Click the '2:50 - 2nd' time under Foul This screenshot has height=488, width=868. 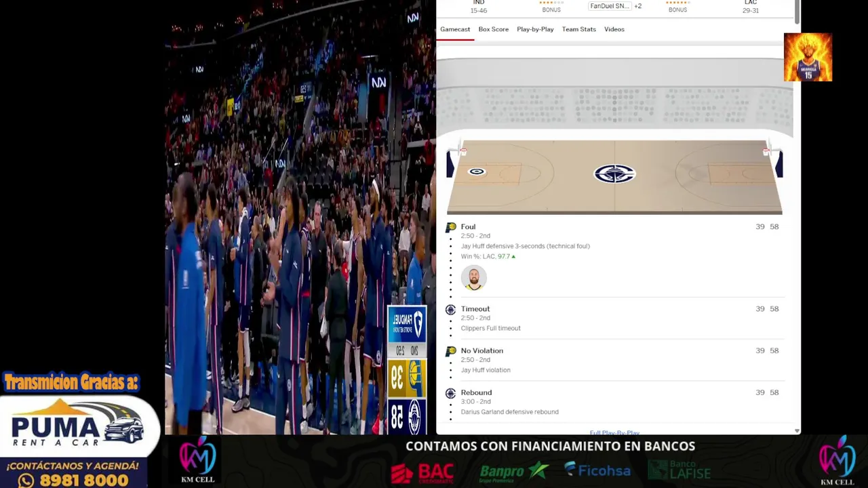pos(475,236)
